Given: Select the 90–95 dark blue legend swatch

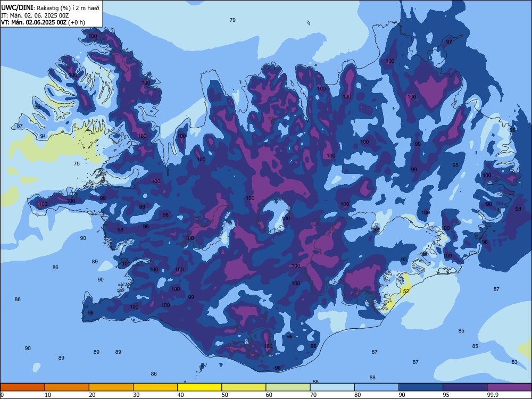Looking at the screenshot, I should click(x=421, y=387).
